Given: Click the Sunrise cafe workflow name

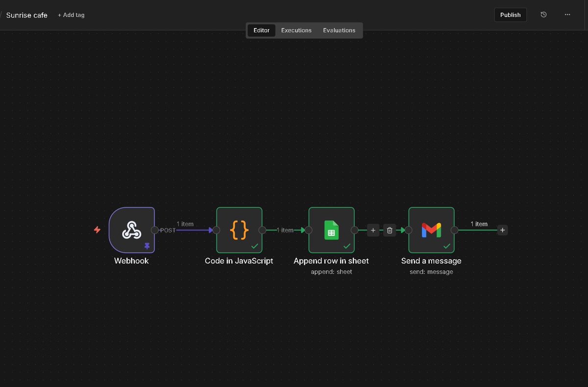Looking at the screenshot, I should point(27,15).
